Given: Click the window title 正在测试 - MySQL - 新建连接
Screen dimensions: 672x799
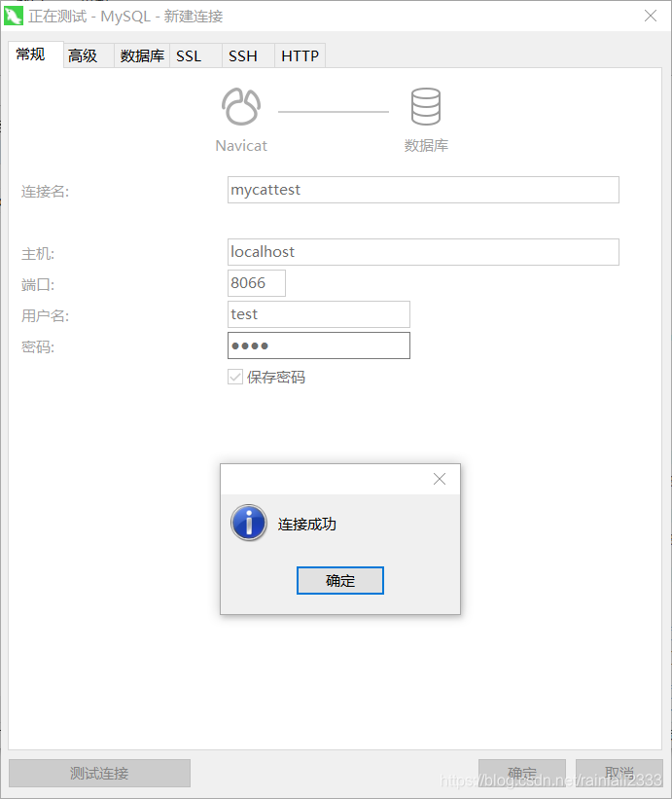Looking at the screenshot, I should (125, 17).
